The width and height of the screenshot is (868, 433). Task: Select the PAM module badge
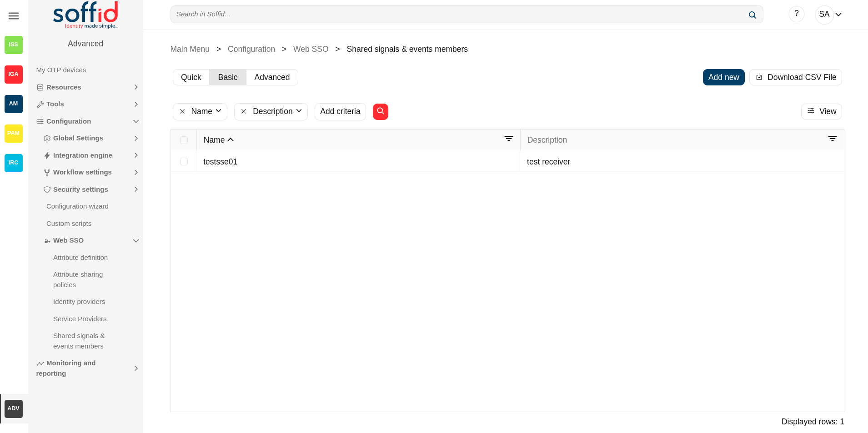(14, 133)
